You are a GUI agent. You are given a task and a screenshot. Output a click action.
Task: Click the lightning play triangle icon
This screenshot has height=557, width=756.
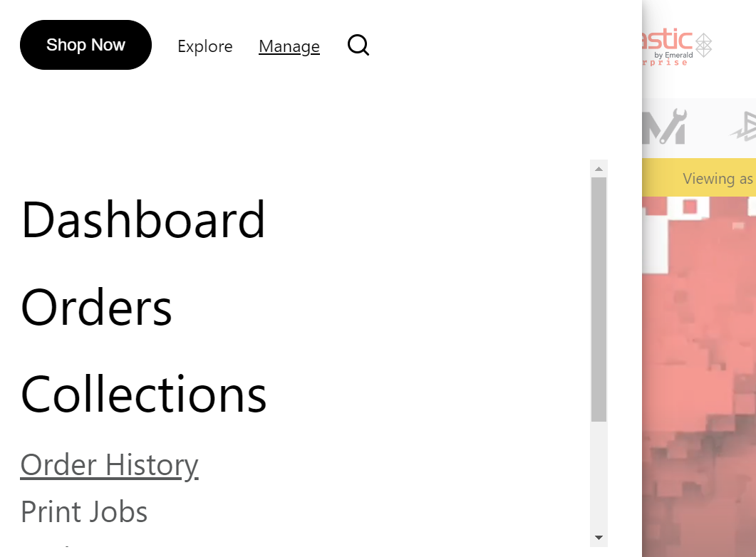pyautogui.click(x=743, y=127)
